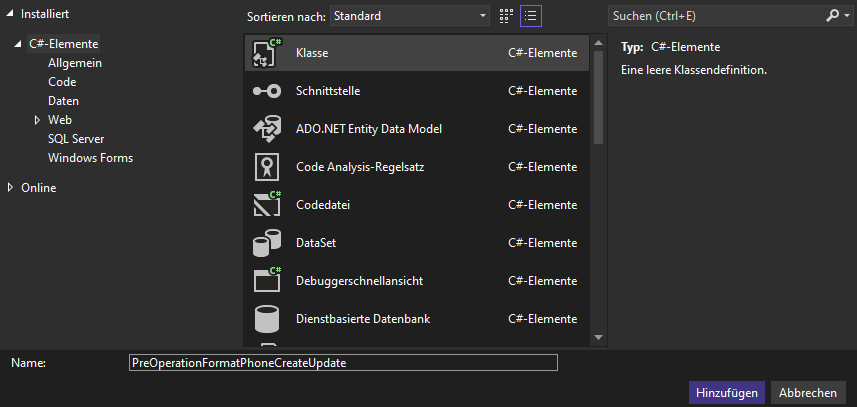
Task: Open the Windows Forms category
Action: [90, 158]
